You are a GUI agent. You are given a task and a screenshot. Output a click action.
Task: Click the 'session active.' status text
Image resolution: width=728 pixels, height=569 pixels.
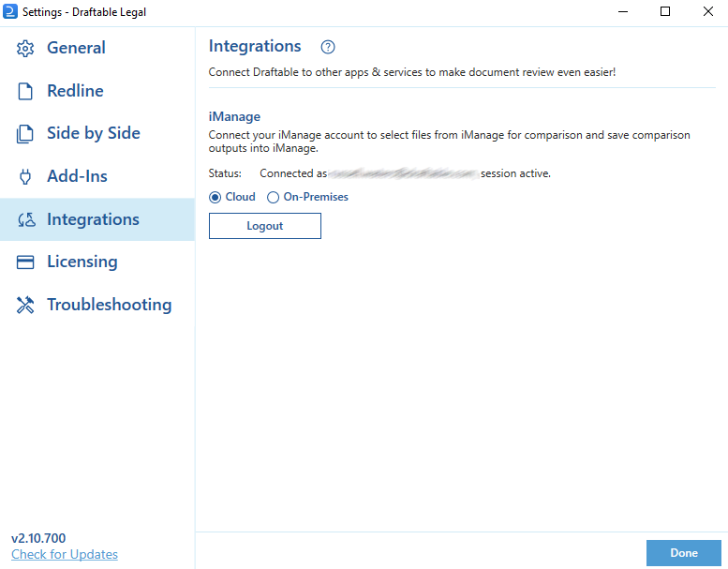click(515, 173)
